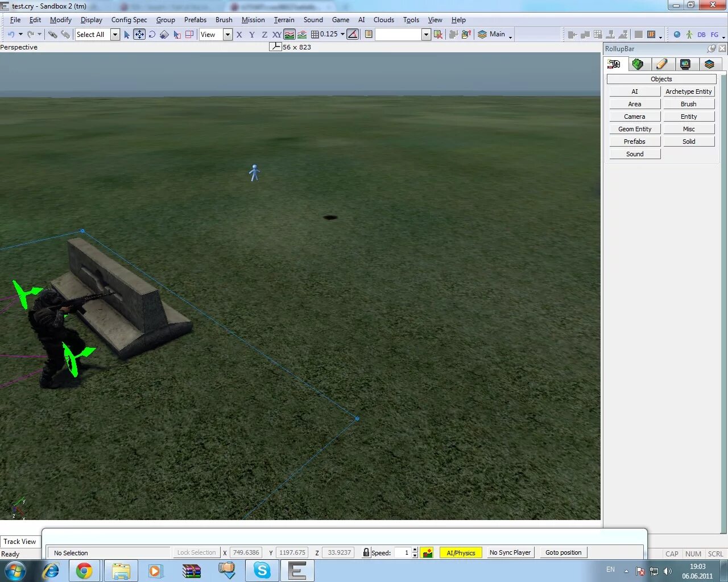Click the terrain collision icon next to Speed
This screenshot has height=582, width=728.
click(427, 552)
